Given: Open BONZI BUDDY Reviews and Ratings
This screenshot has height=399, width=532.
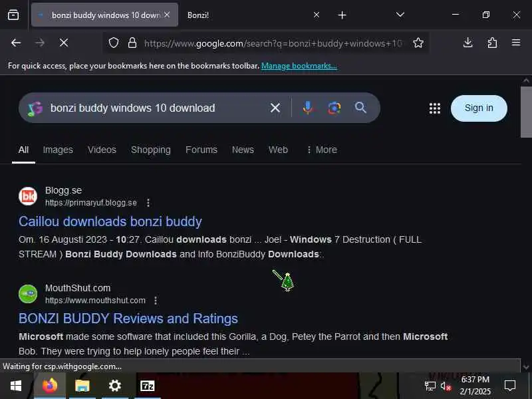Looking at the screenshot, I should pyautogui.click(x=128, y=319).
